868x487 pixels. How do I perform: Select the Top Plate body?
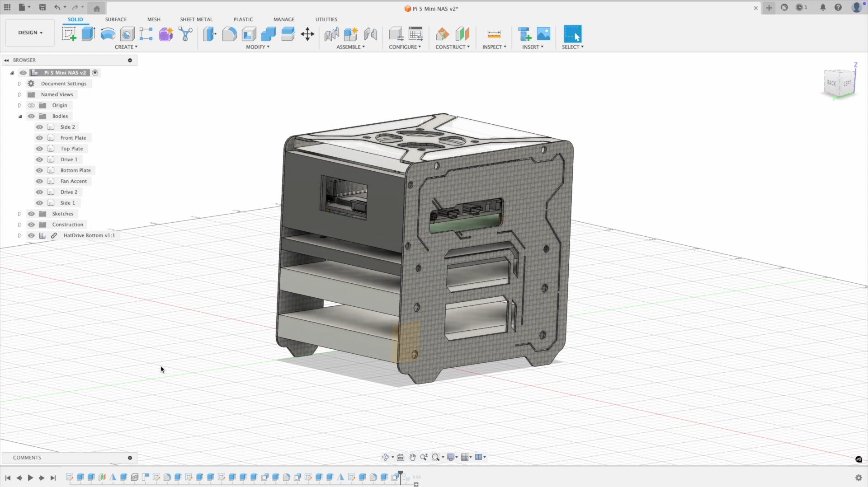pos(71,149)
